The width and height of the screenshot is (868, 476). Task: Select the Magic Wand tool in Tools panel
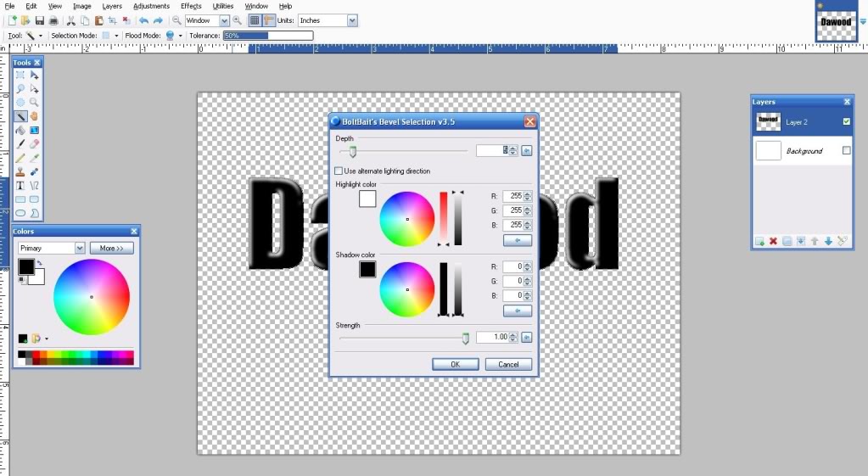pyautogui.click(x=20, y=116)
